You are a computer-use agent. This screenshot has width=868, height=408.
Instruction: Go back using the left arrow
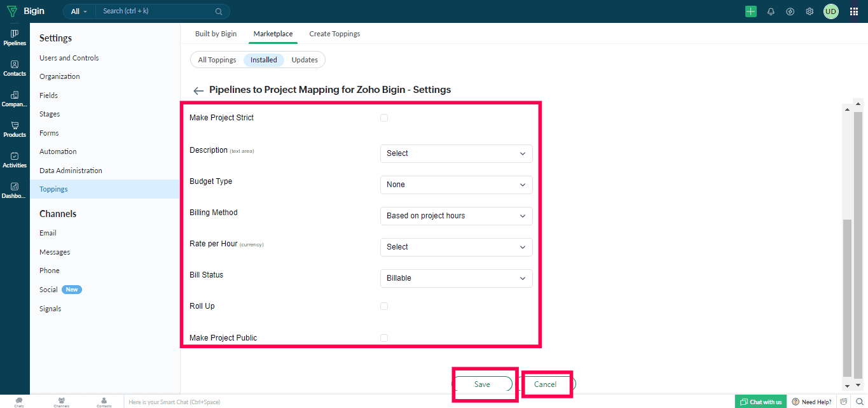[198, 91]
